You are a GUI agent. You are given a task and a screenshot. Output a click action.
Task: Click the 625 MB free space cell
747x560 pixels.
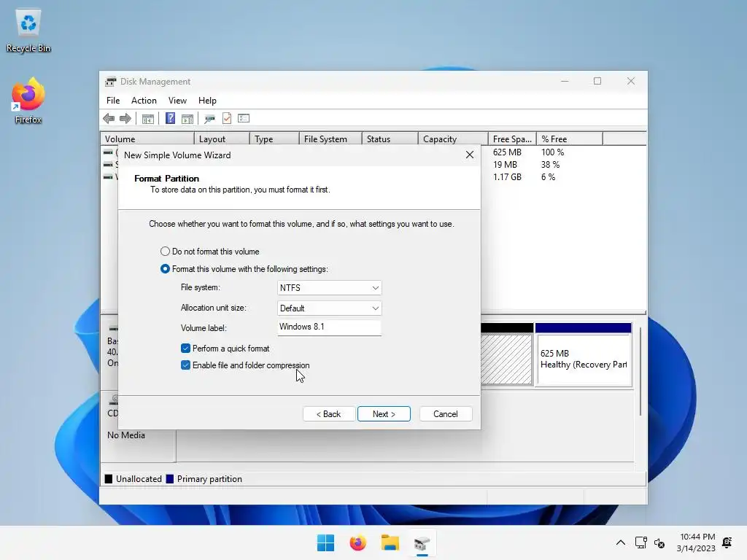point(508,152)
